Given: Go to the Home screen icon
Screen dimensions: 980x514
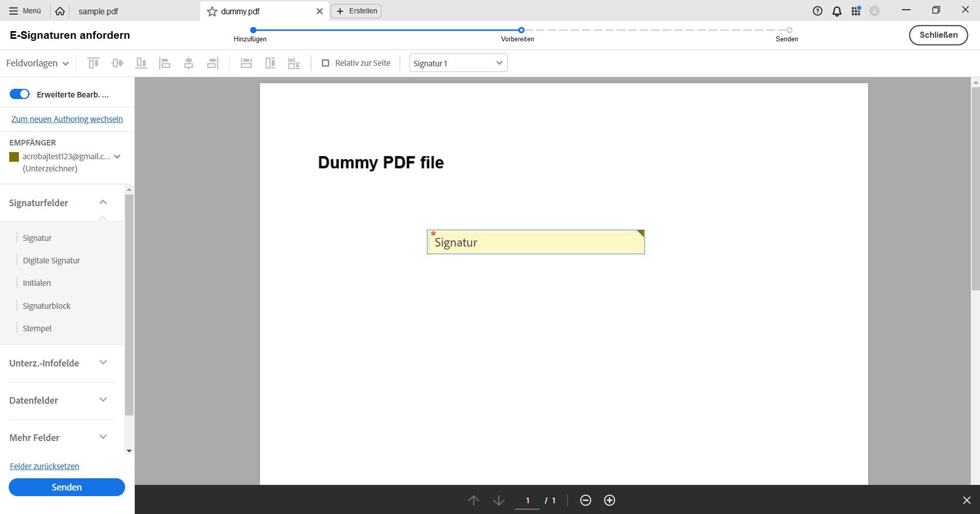Looking at the screenshot, I should click(x=60, y=11).
